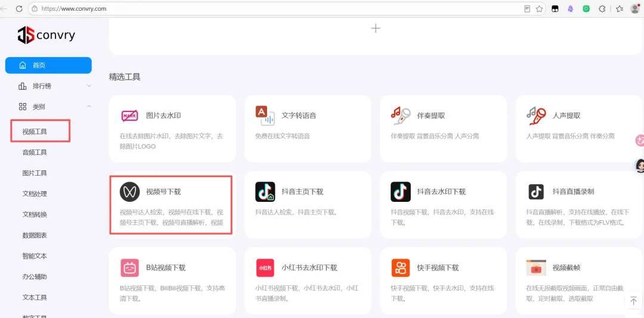Click the 图片去水印 MARK icon
644x318 pixels.
[x=130, y=116]
